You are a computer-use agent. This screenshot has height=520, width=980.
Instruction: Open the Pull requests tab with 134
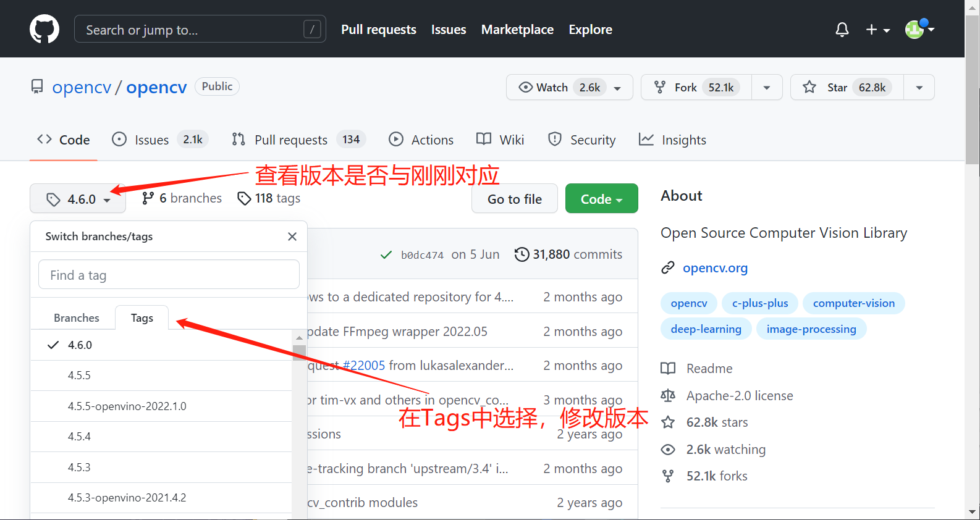298,140
